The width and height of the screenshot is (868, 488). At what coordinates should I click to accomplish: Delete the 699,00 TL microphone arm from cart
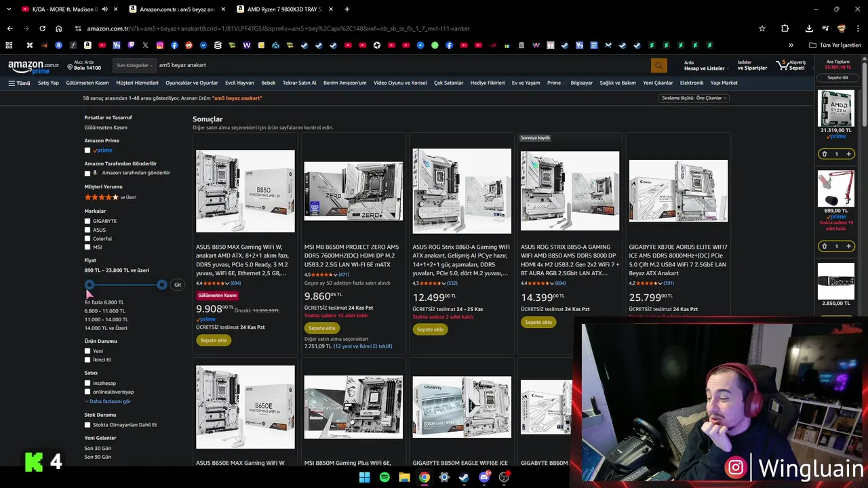[x=825, y=246]
